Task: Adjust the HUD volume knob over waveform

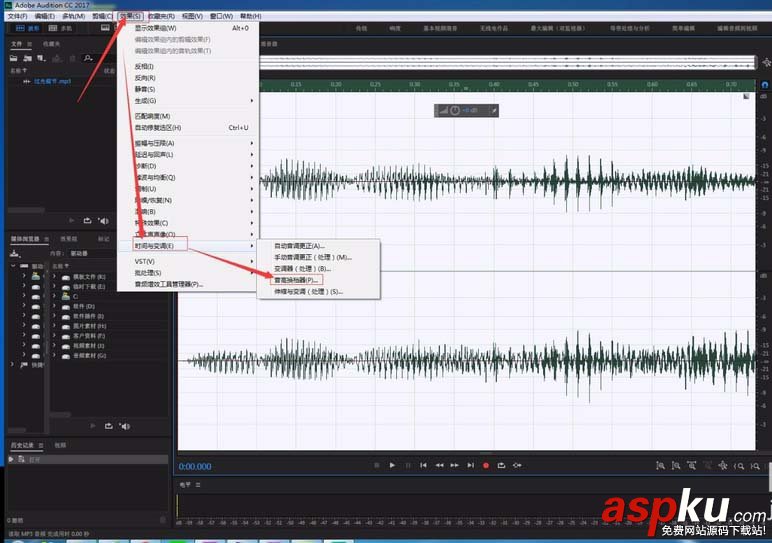Action: (455, 110)
